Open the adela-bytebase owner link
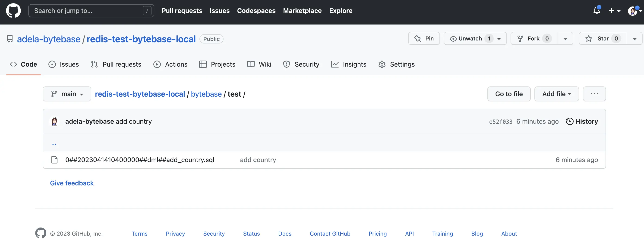Viewport: 644px width, 246px height. point(49,39)
